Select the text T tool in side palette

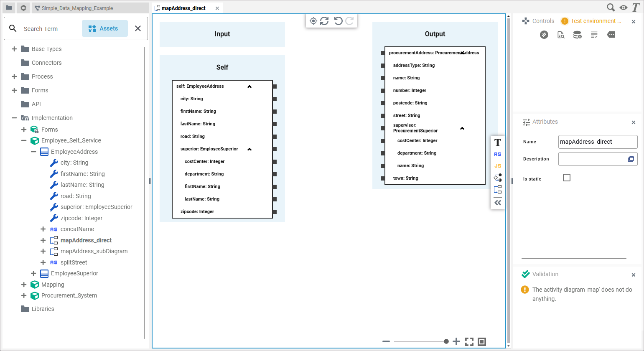pos(498,142)
